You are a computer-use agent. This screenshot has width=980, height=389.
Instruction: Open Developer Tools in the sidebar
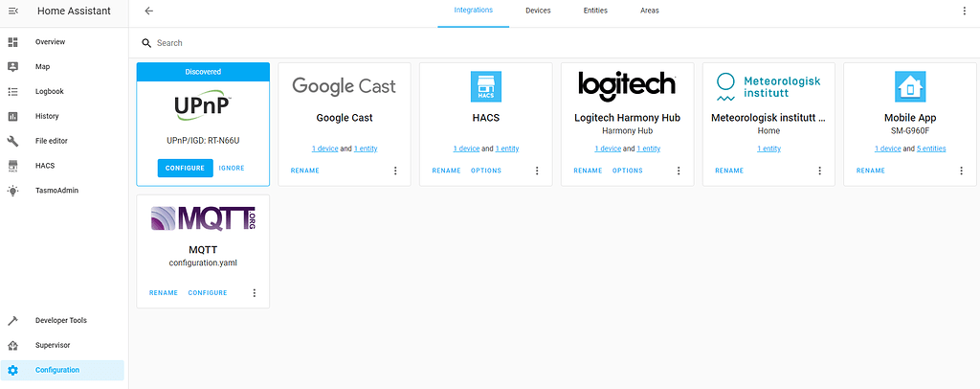click(x=62, y=320)
